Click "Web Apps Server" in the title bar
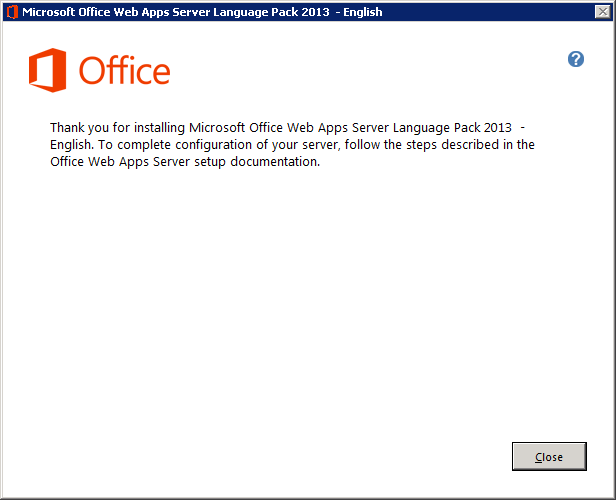The image size is (616, 500). pos(171,12)
